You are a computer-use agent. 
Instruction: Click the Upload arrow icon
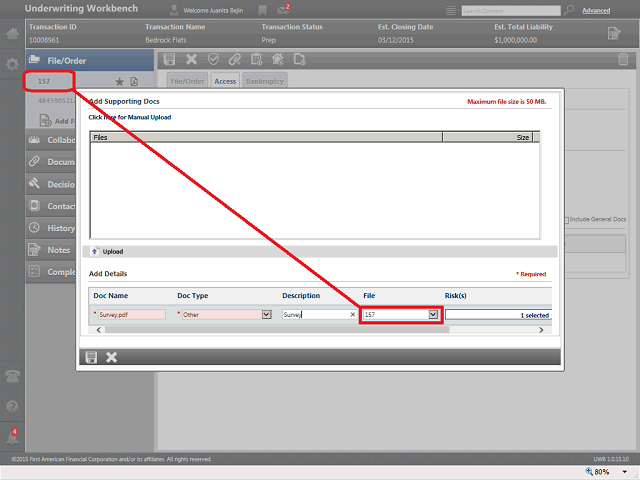pyautogui.click(x=95, y=251)
